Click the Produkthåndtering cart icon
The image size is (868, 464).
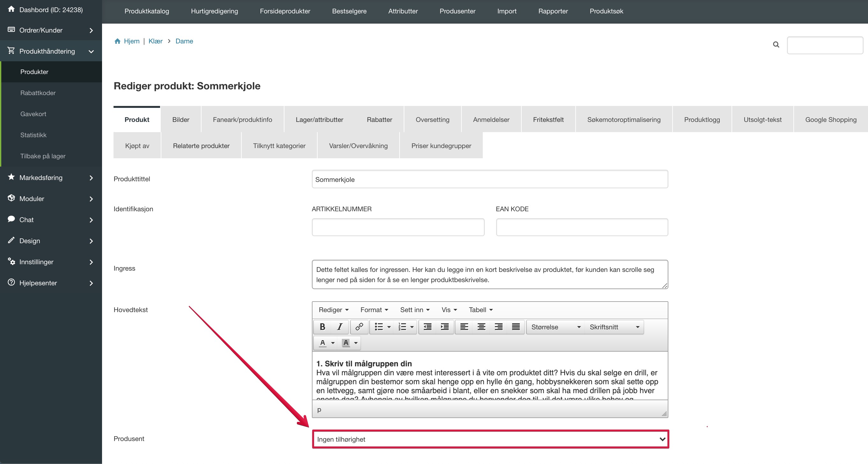click(x=11, y=51)
